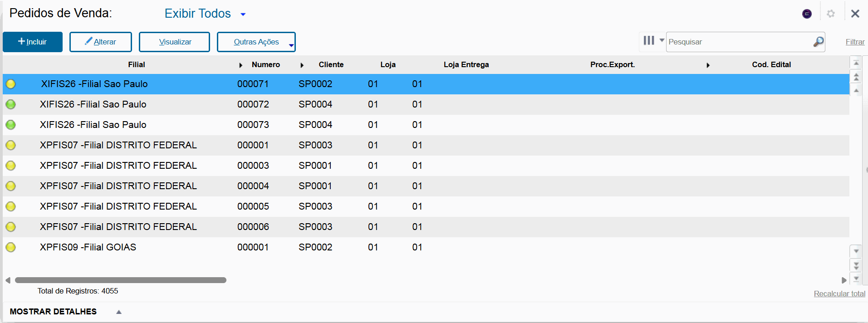Screen dimensions: 868x323
Task: Expand the MOSTRAR DETALHES panel arrow
Action: coord(119,312)
